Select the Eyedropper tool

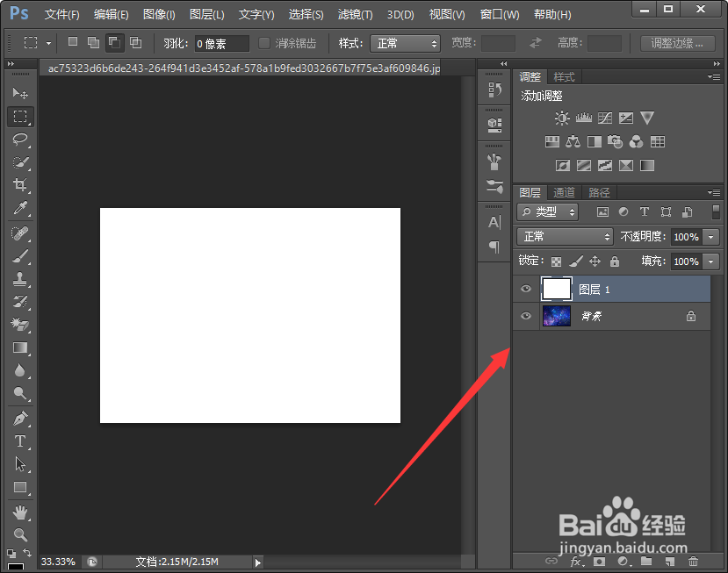pos(20,208)
